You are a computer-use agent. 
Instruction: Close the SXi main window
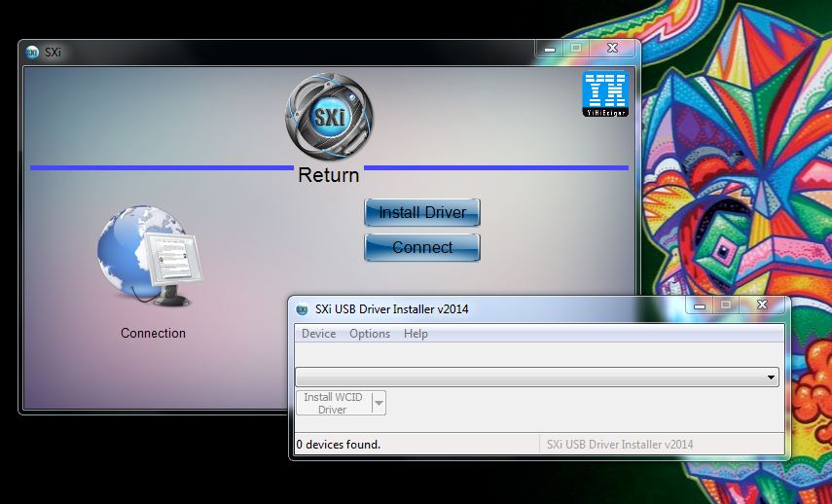(611, 48)
